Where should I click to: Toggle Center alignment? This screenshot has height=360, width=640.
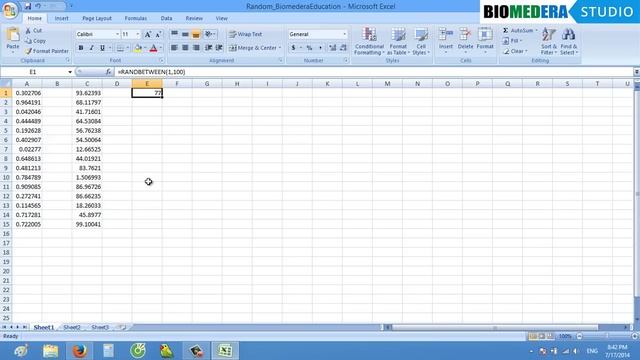click(185, 48)
